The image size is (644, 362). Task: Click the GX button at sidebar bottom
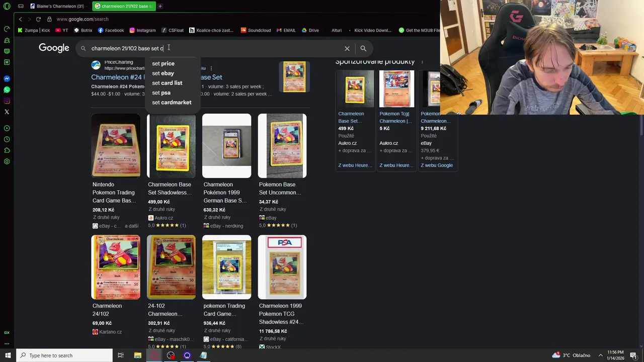pos(7,332)
